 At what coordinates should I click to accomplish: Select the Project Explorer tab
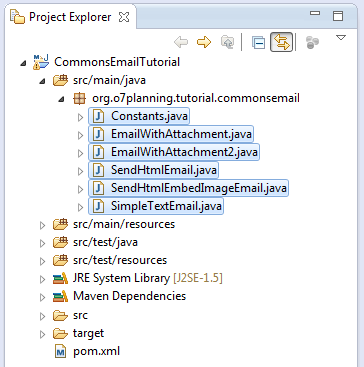[x=70, y=17]
